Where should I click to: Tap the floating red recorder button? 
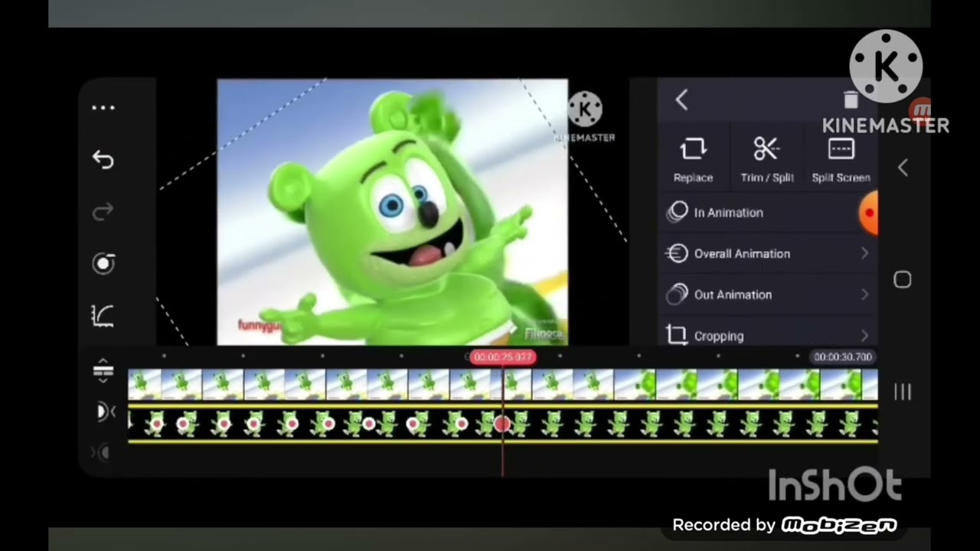tap(868, 214)
